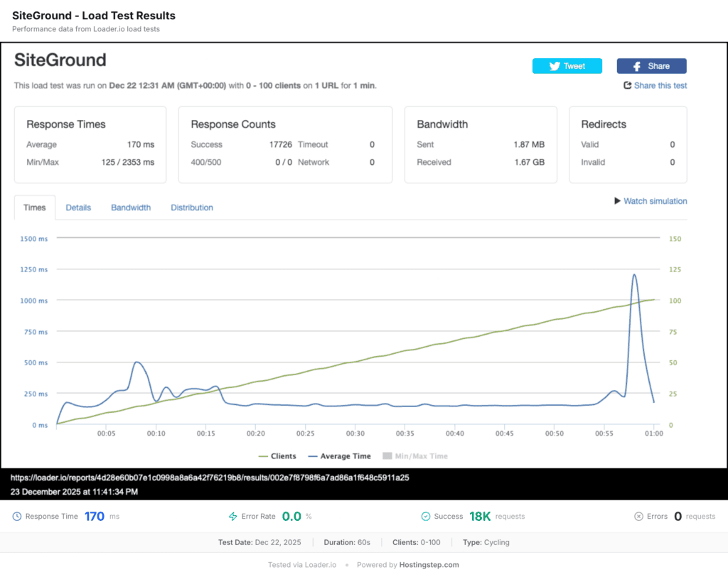Select the Times tab

click(x=35, y=207)
